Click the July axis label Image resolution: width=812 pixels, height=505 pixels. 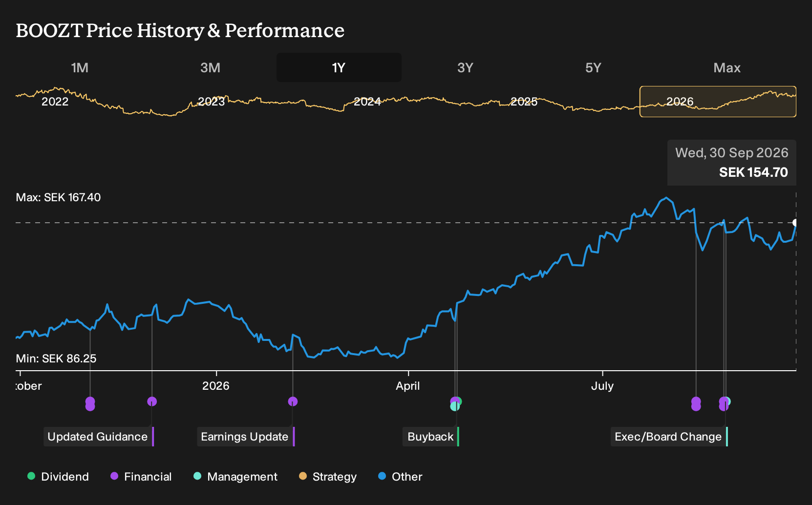[602, 386]
